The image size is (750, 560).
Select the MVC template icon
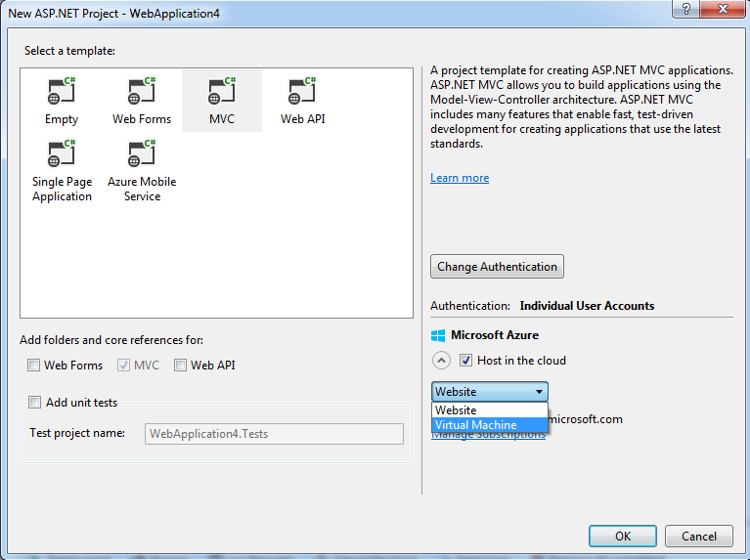(222, 91)
